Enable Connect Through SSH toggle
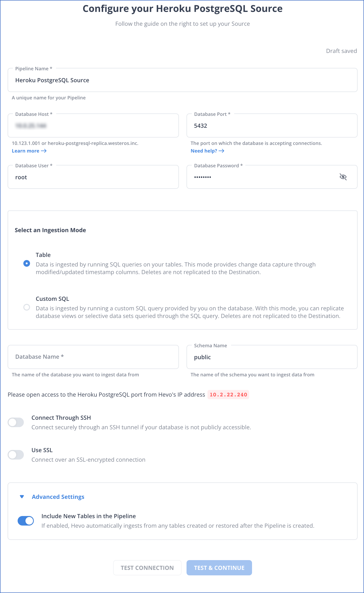The width and height of the screenshot is (364, 593). click(16, 422)
